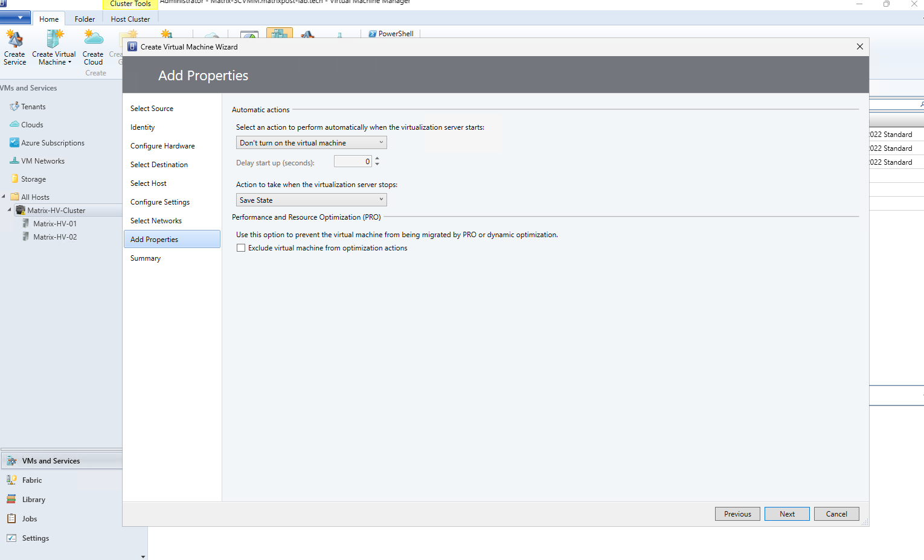Open the server start action dropdown
Viewport: 924px width, 560px height.
(x=311, y=143)
